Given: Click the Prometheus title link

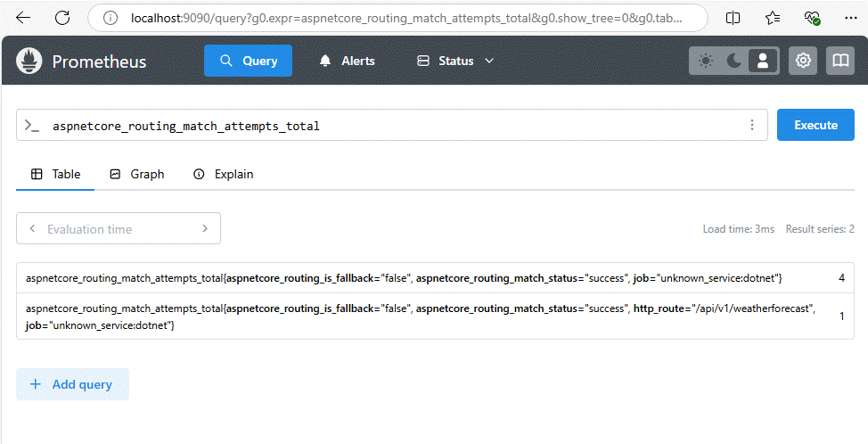Looking at the screenshot, I should point(99,62).
